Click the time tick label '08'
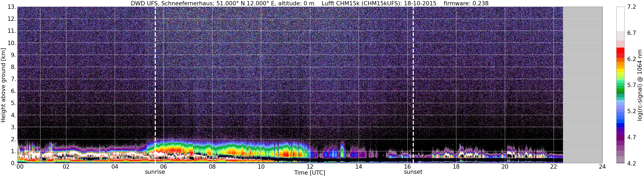The height and width of the screenshot is (177, 644). coord(212,167)
